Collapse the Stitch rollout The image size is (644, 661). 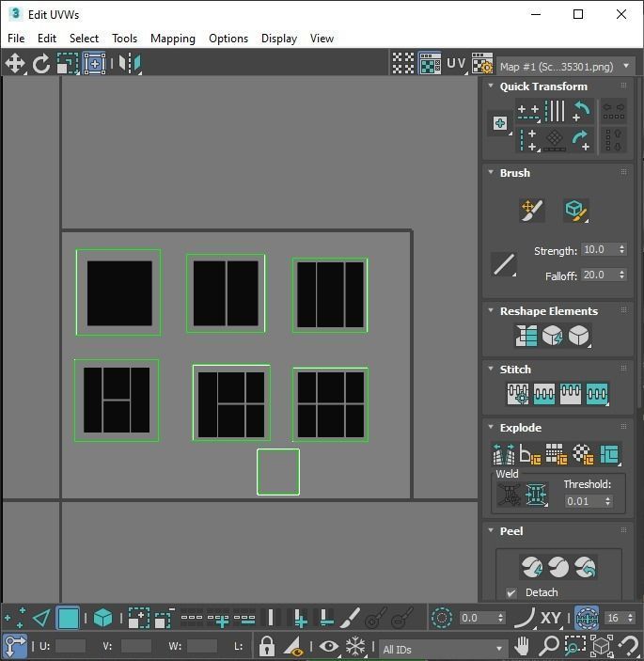491,369
